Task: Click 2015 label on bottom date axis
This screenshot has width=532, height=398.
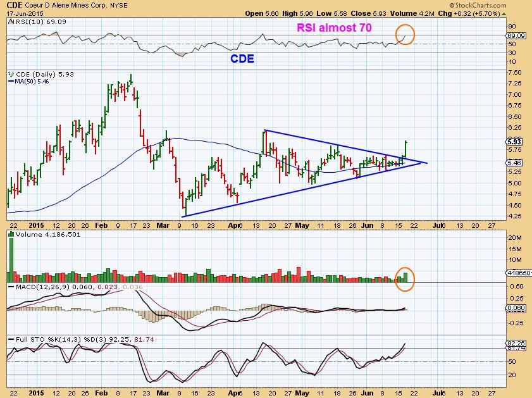Action: click(x=36, y=393)
